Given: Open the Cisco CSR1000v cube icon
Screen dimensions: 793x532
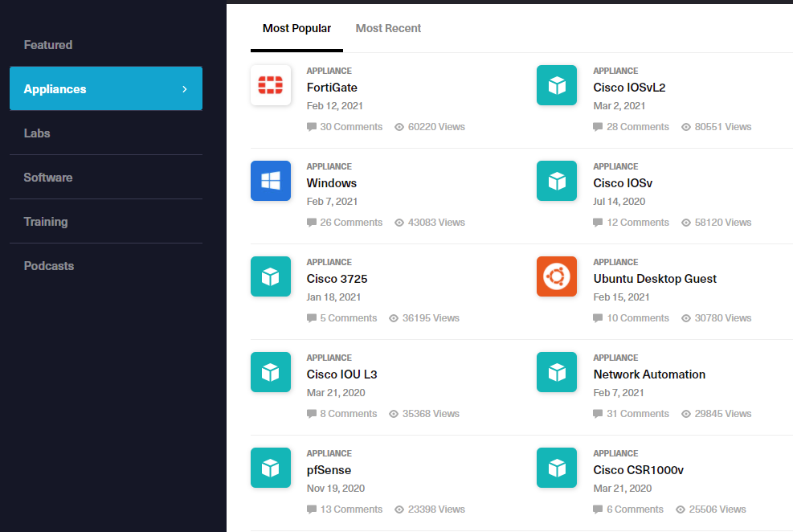Looking at the screenshot, I should [557, 467].
